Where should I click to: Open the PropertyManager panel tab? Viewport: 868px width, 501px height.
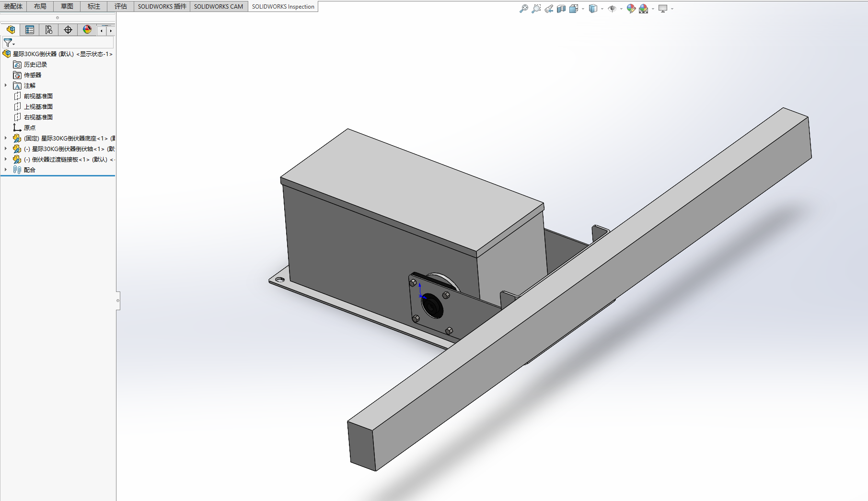click(x=30, y=30)
